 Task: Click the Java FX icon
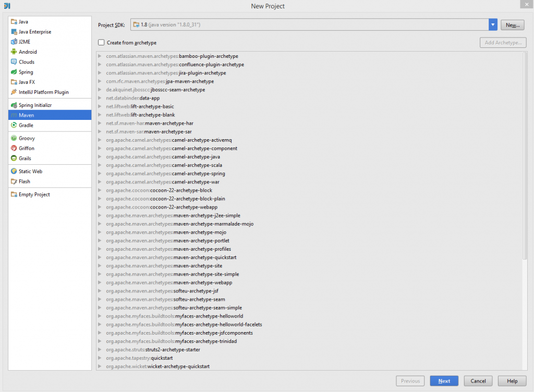tap(14, 82)
